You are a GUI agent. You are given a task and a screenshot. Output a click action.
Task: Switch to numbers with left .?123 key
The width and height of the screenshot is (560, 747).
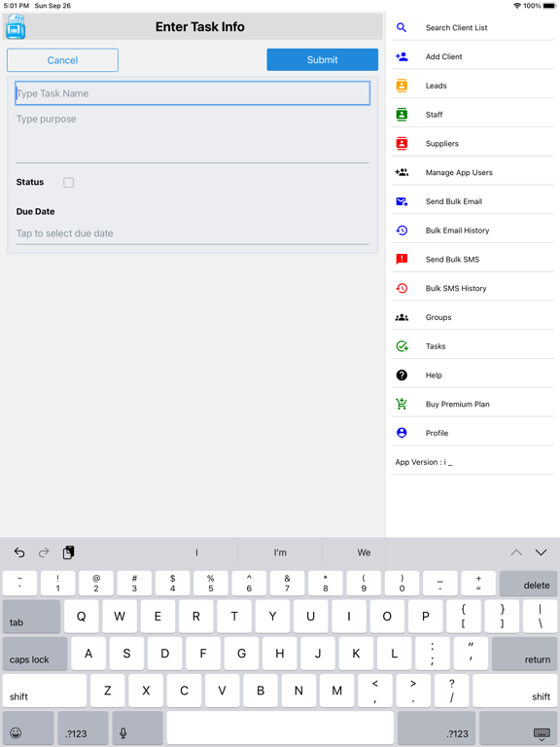(83, 729)
